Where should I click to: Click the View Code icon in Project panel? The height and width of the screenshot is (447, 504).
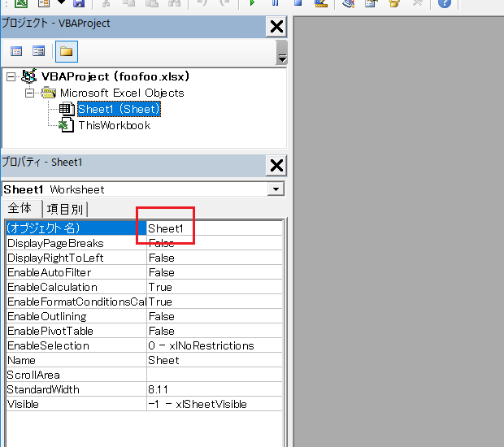coord(16,51)
